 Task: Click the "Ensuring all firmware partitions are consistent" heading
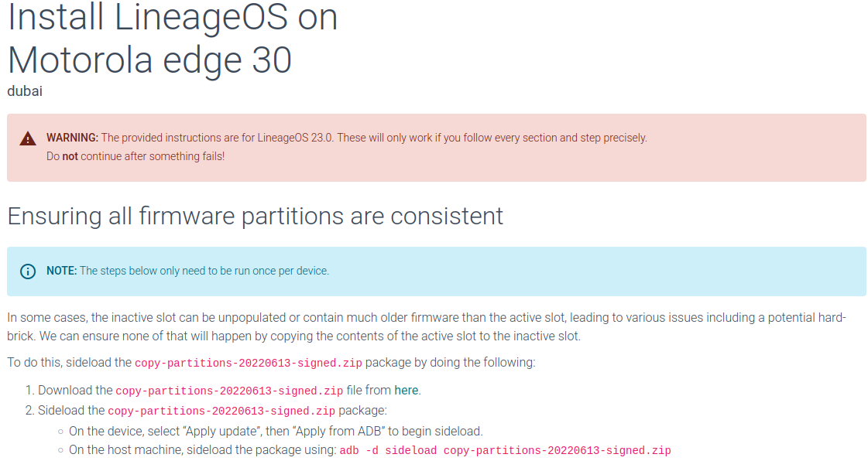255,216
